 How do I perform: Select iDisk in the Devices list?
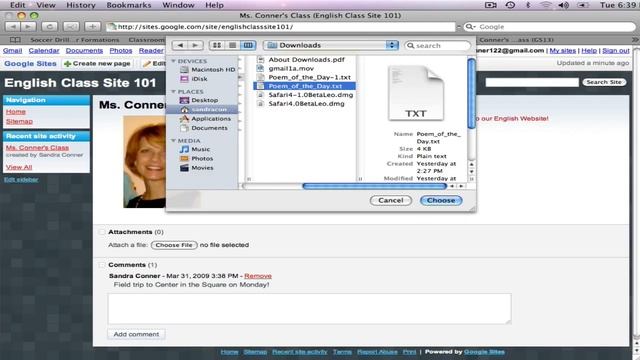point(194,79)
